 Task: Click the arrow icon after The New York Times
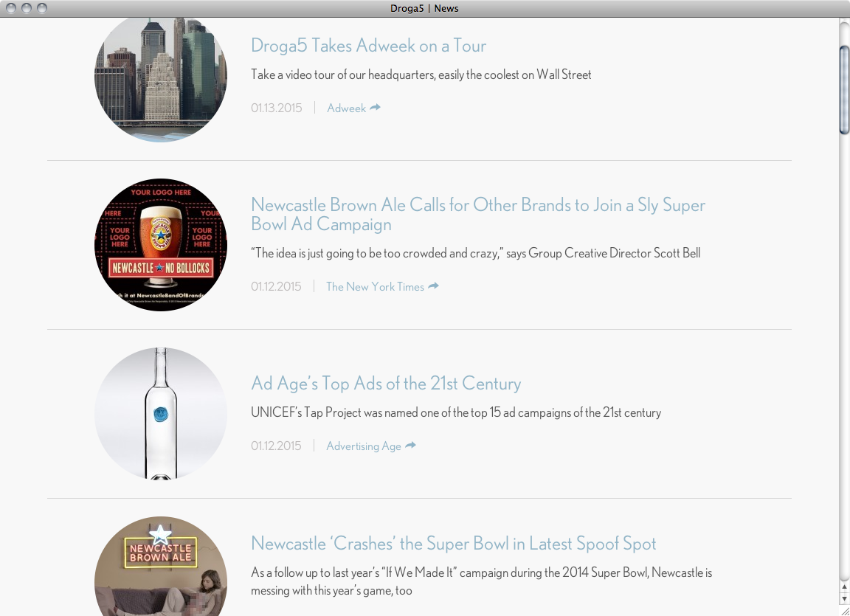[x=433, y=286]
